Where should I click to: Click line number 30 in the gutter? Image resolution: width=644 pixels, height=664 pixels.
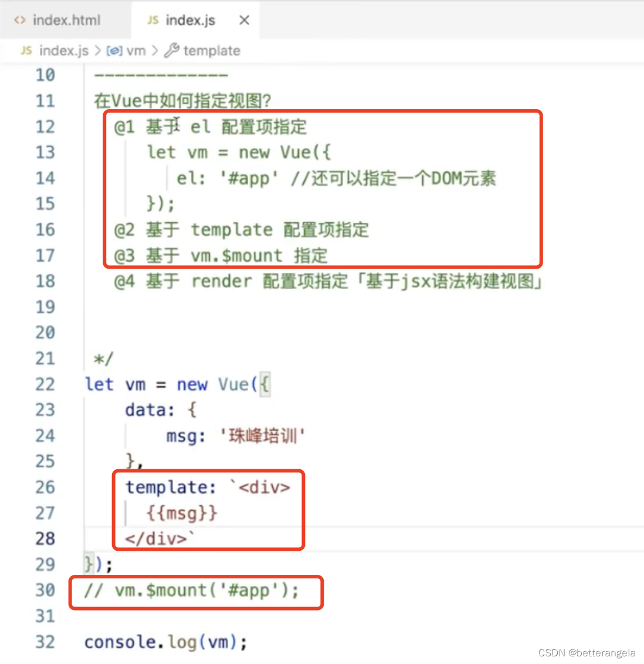pyautogui.click(x=45, y=590)
